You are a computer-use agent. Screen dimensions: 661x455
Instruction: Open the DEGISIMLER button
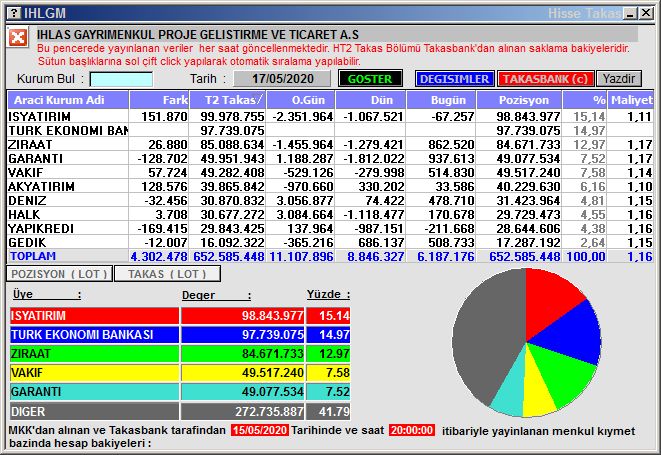454,79
